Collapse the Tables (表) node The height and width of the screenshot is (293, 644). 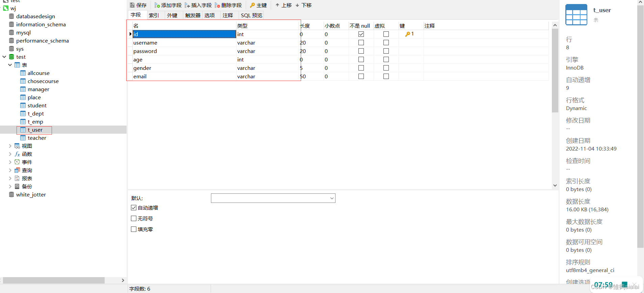click(x=10, y=65)
